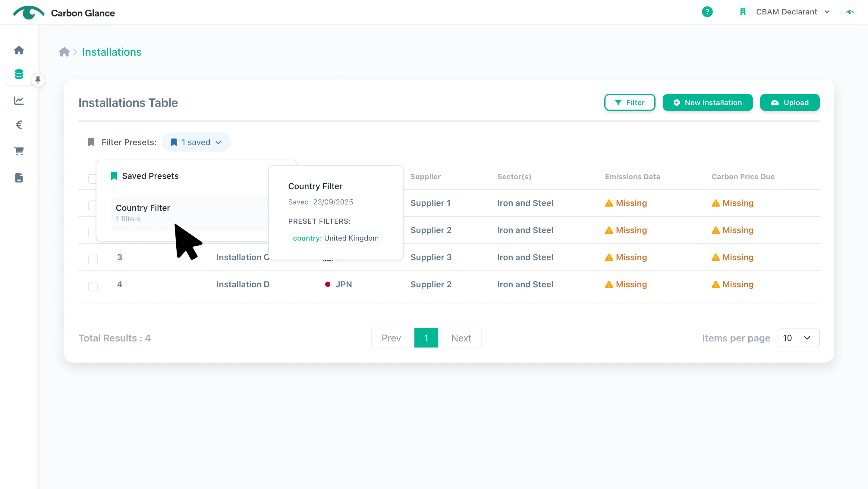Click the grey bookmark icon before Filter Presets
The width and height of the screenshot is (868, 489).
(91, 142)
